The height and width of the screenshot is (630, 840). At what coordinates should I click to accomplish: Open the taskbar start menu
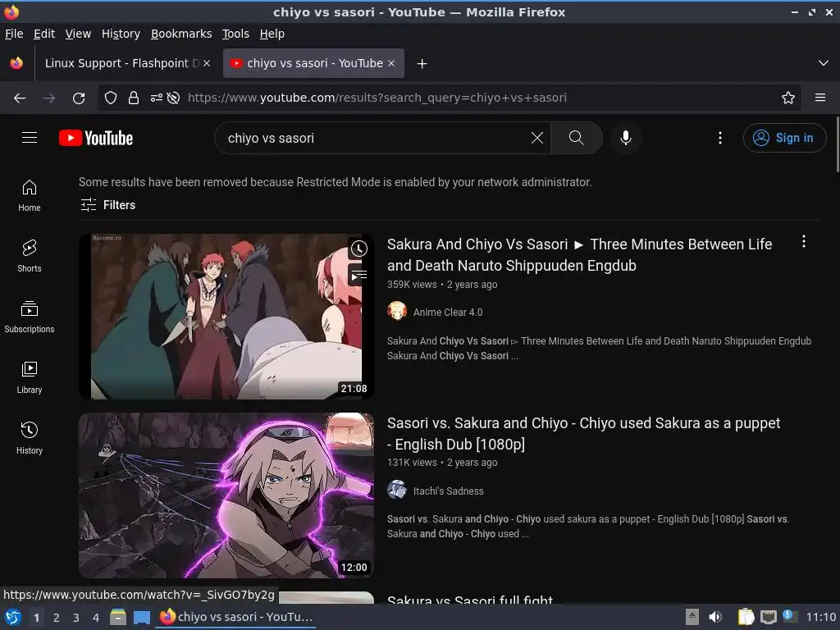[12, 617]
